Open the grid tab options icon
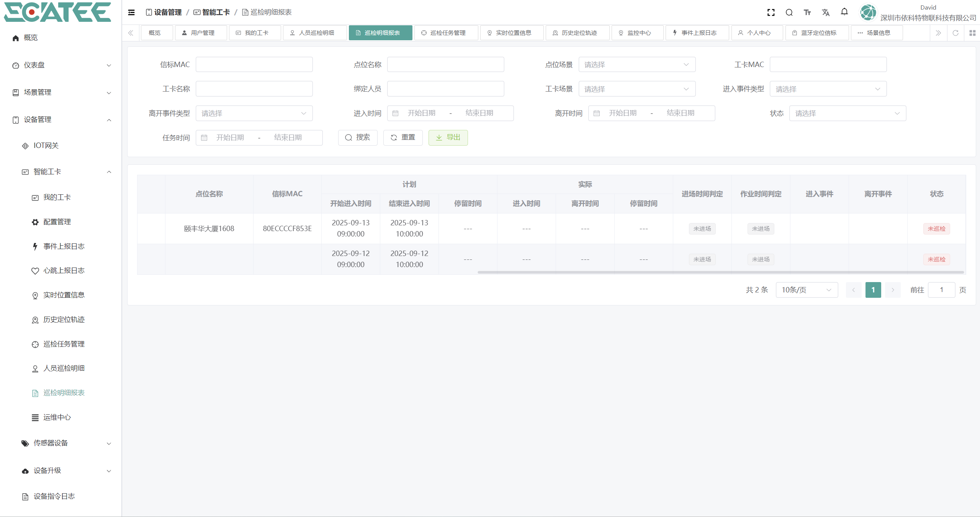 (972, 33)
